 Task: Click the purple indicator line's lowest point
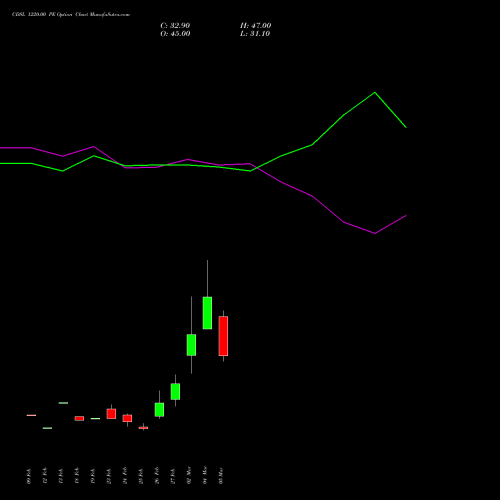pos(375,233)
